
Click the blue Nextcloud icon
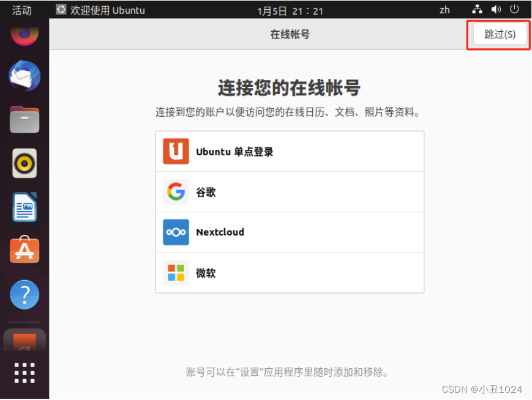176,232
